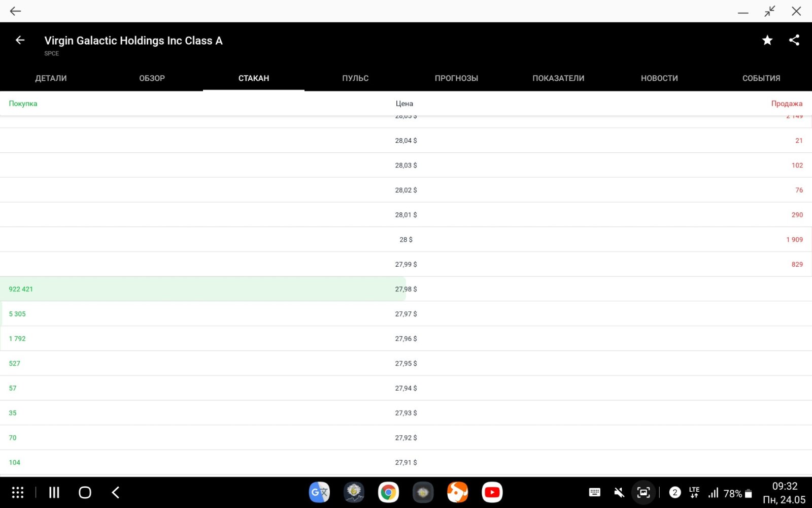Pick the 28,01 $ price level
Image resolution: width=812 pixels, height=508 pixels.
point(406,215)
